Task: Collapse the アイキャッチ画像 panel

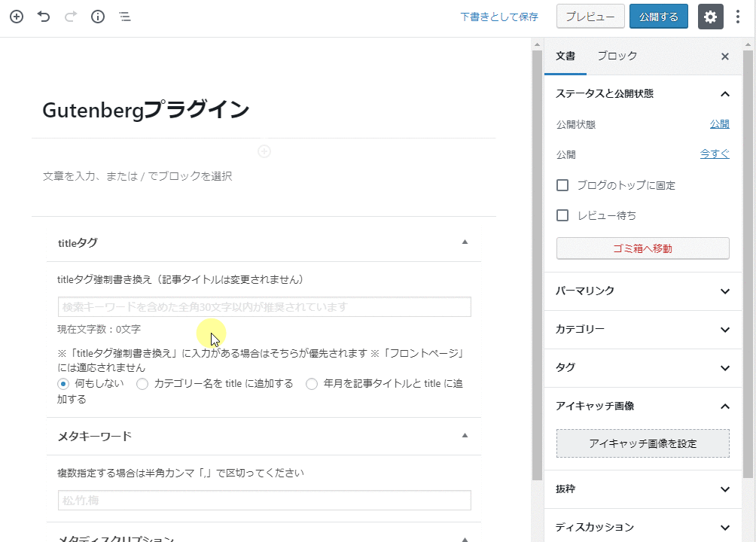Action: pos(643,406)
